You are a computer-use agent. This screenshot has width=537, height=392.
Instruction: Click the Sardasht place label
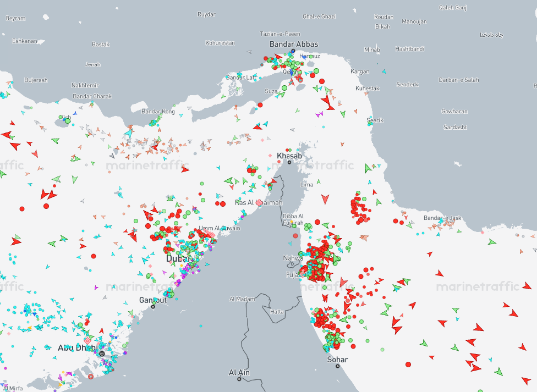455,128
